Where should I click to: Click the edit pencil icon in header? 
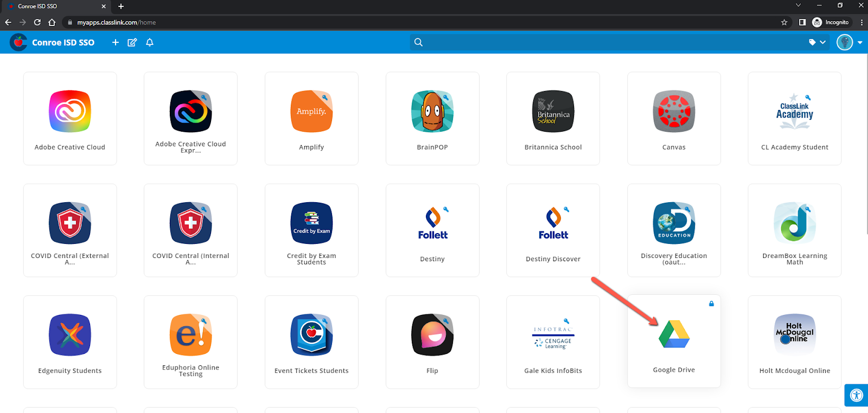132,42
